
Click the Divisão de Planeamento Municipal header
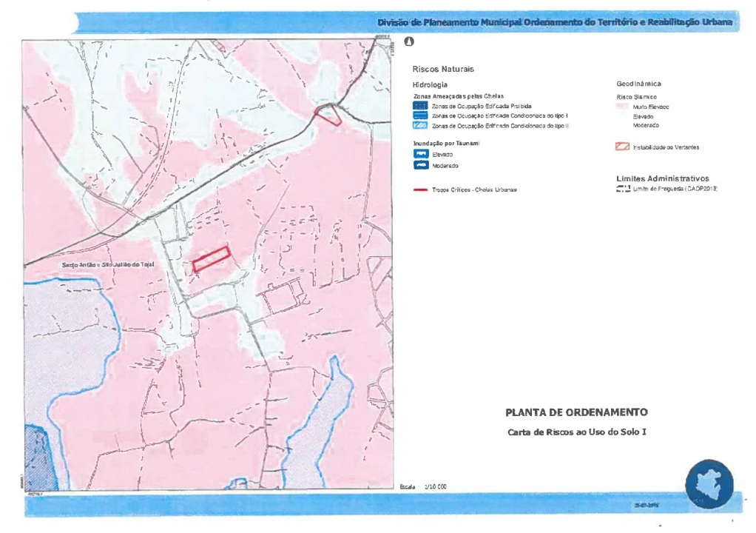555,23
